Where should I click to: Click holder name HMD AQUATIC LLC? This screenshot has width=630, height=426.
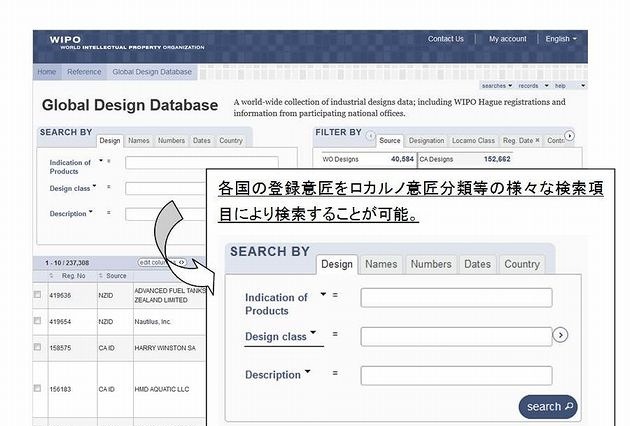pyautogui.click(x=162, y=389)
